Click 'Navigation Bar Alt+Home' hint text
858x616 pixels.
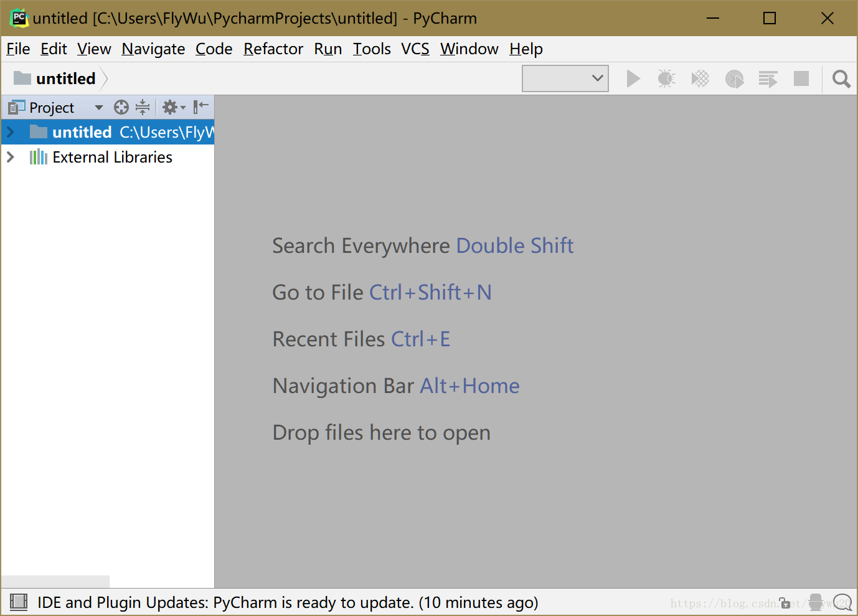pos(395,386)
